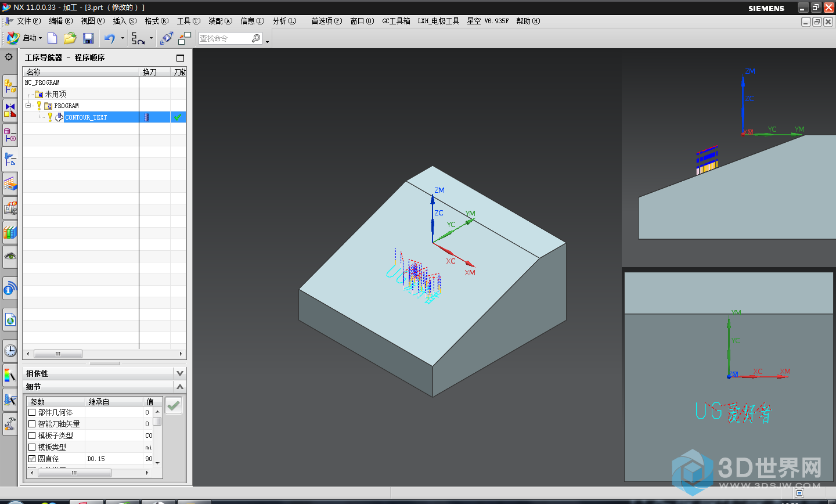This screenshot has height=504, width=836.
Task: Tick the 智能刀轴矢量 parameter checkbox
Action: pyautogui.click(x=32, y=424)
